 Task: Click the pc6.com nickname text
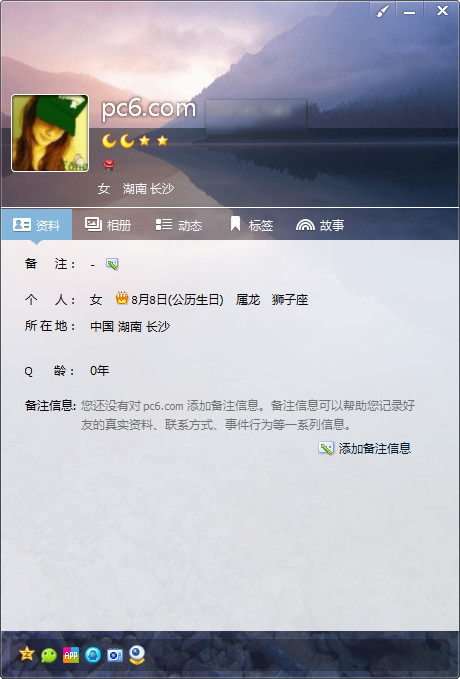click(149, 108)
